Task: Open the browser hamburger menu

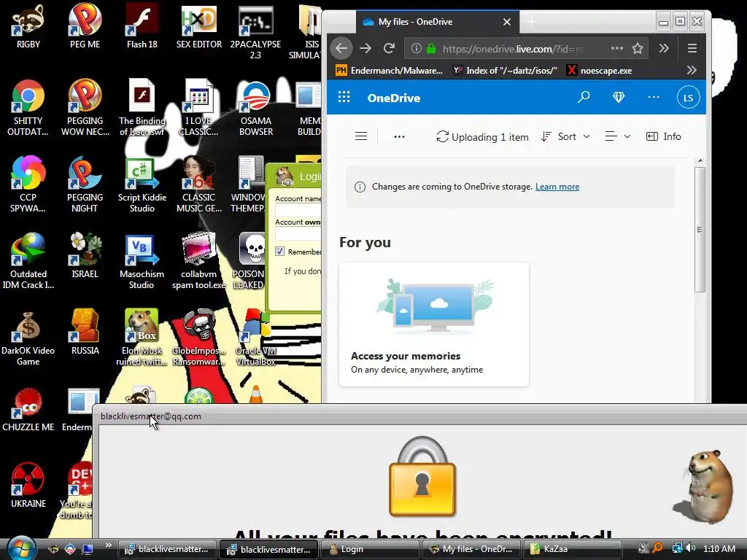Action: pos(692,48)
